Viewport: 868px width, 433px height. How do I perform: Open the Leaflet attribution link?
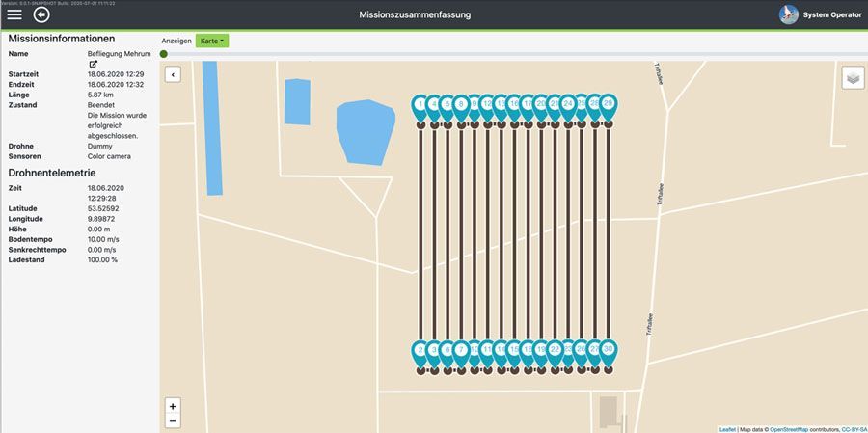coord(728,429)
